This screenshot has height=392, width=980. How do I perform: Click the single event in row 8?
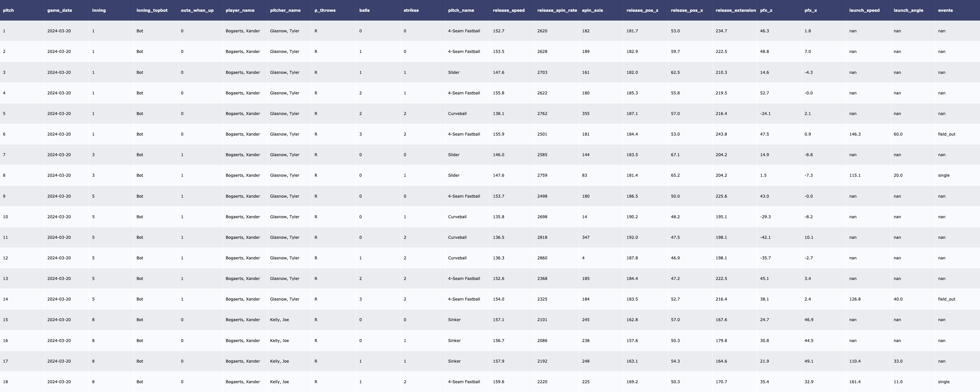pyautogui.click(x=943, y=175)
